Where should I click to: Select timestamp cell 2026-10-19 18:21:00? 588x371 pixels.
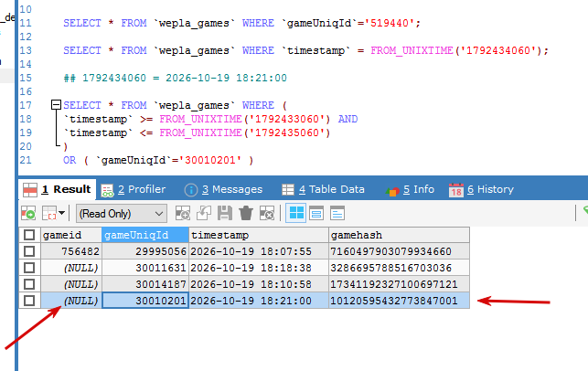pos(259,301)
